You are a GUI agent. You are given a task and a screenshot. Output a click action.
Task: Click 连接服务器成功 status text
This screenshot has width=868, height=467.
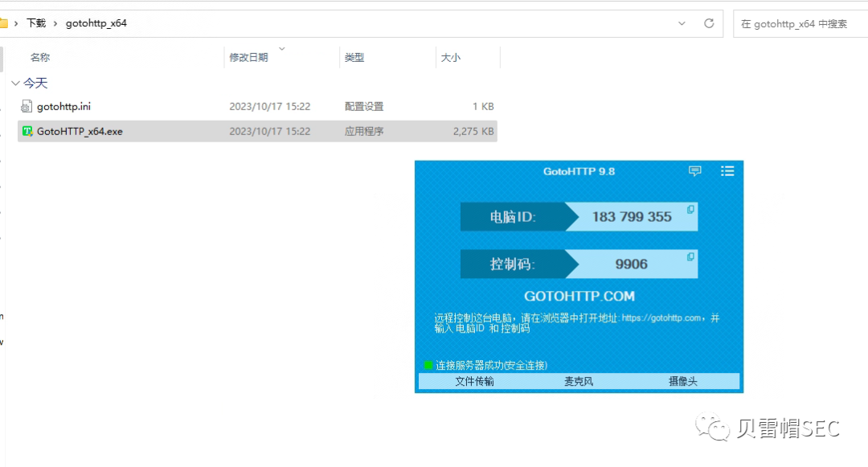click(x=491, y=365)
